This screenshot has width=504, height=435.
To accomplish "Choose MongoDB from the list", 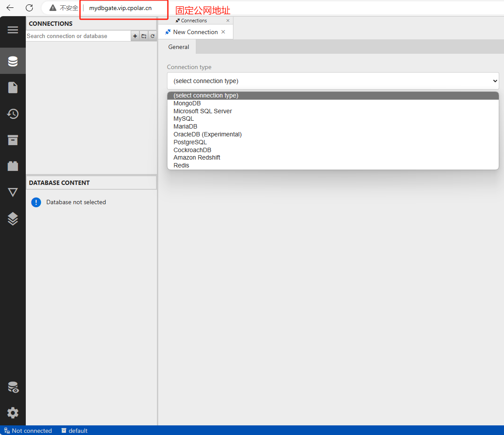I will pyautogui.click(x=333, y=103).
